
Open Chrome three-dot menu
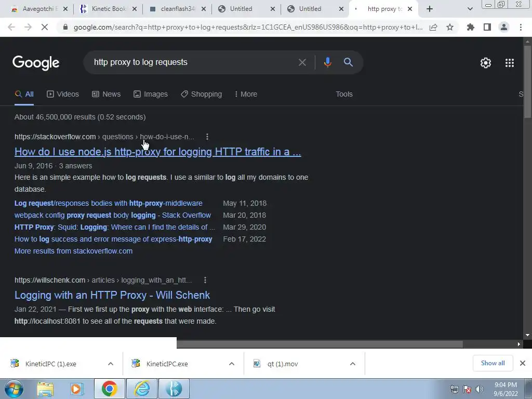coord(521,27)
